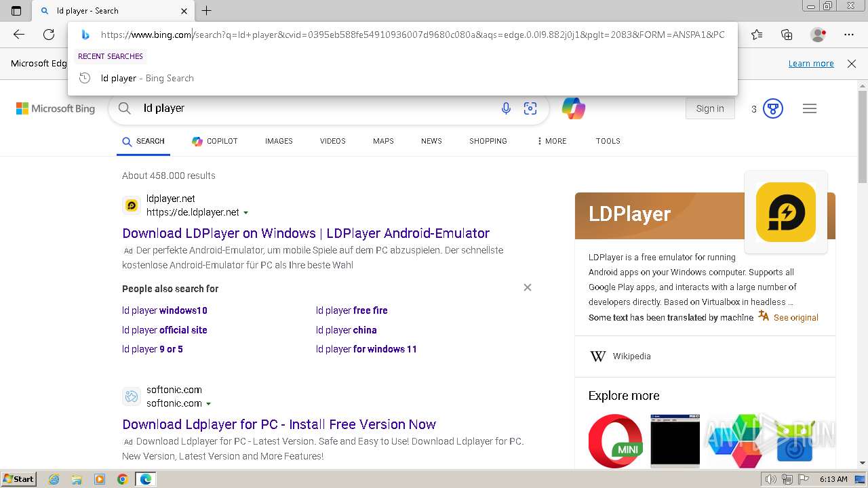The image size is (868, 488).
Task: Expand ldplayer.net URL dropdown arrow
Action: pyautogui.click(x=245, y=213)
